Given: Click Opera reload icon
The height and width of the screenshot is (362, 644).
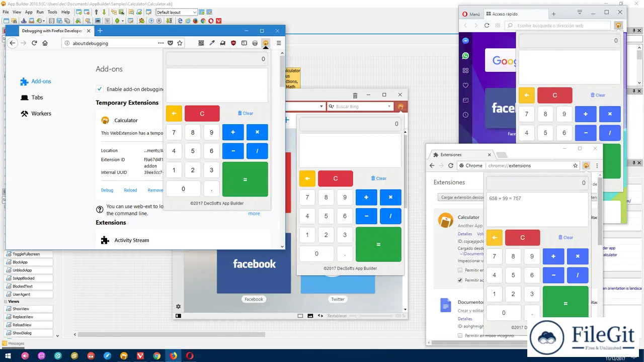Looking at the screenshot, I should tap(487, 25).
